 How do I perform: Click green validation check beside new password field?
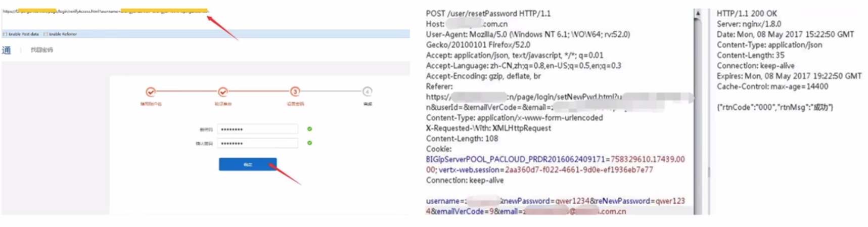tap(310, 129)
